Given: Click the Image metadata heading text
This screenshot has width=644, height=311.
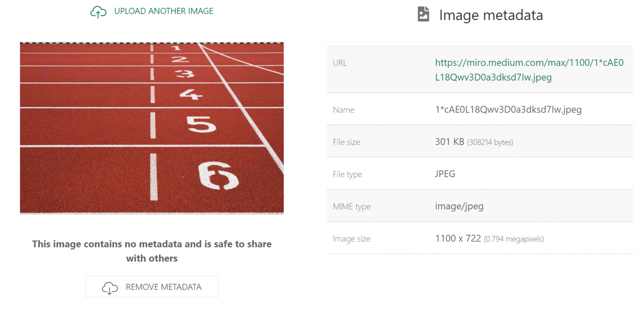Looking at the screenshot, I should click(x=491, y=15).
